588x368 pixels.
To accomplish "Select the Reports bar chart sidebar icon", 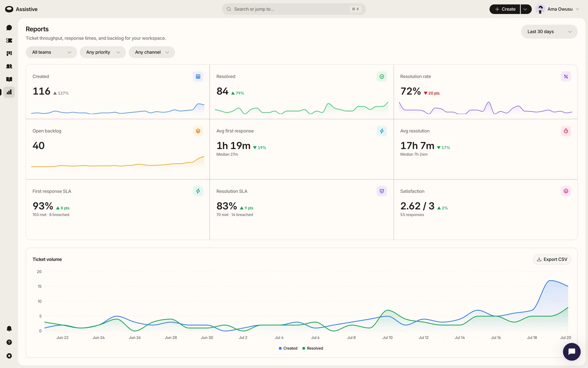I will (9, 92).
